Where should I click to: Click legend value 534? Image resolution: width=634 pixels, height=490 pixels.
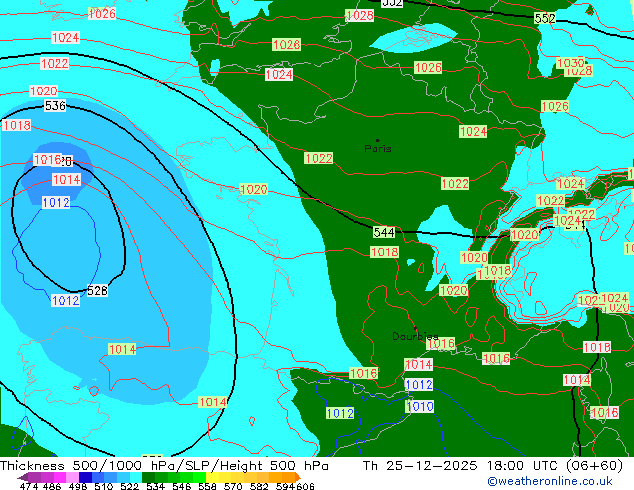pyautogui.click(x=155, y=486)
